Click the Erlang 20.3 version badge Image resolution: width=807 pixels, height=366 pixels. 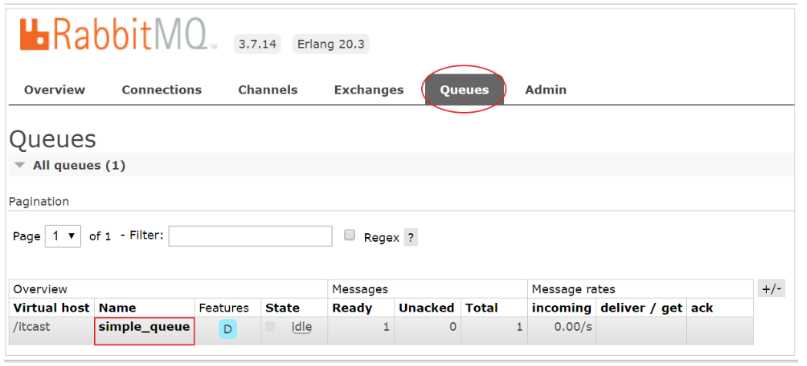(x=330, y=44)
